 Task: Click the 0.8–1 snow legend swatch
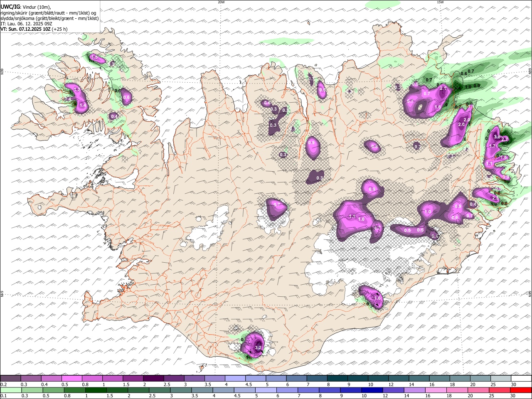(x=92, y=378)
